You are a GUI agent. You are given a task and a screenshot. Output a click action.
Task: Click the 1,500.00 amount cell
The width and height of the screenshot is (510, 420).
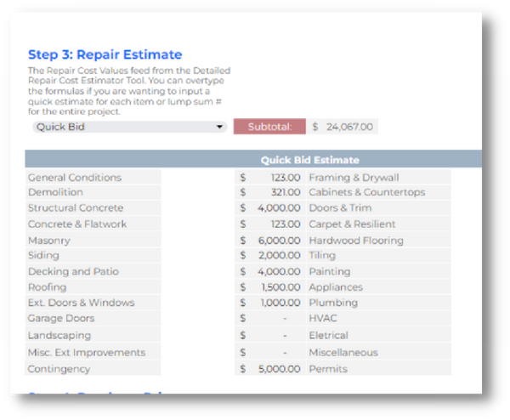(x=270, y=287)
